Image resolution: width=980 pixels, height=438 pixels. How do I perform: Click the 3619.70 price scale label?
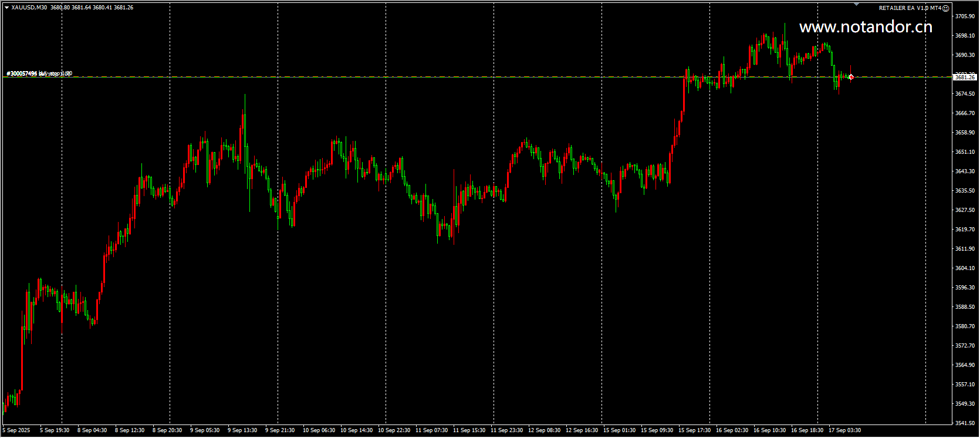pyautogui.click(x=965, y=230)
